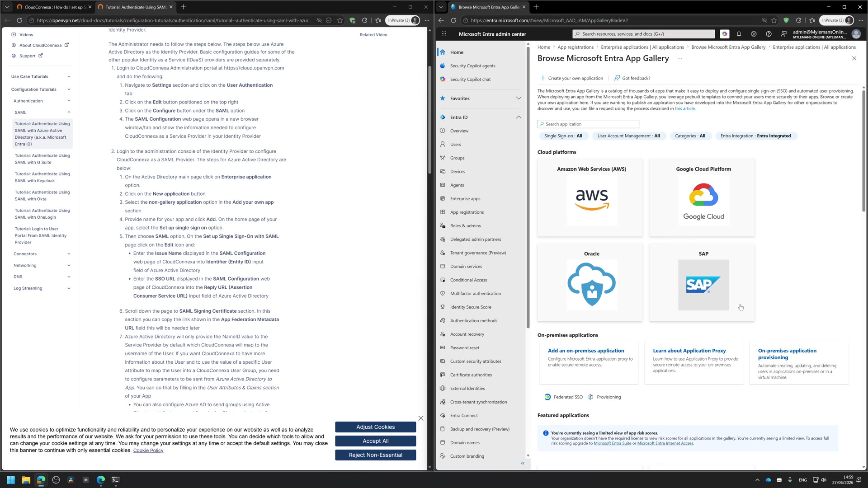Screen dimensions: 868x488
Task: Click Reject Non-Essential button
Action: (375, 455)
